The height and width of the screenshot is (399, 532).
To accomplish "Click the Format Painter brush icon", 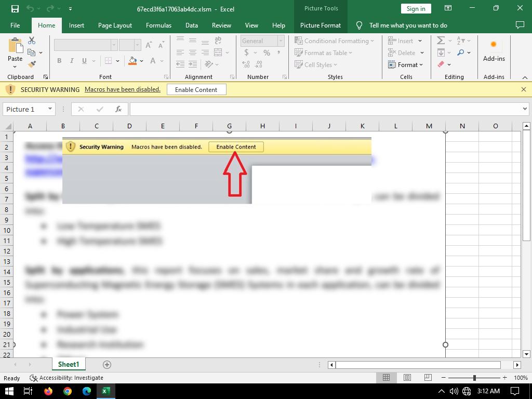I will point(32,64).
